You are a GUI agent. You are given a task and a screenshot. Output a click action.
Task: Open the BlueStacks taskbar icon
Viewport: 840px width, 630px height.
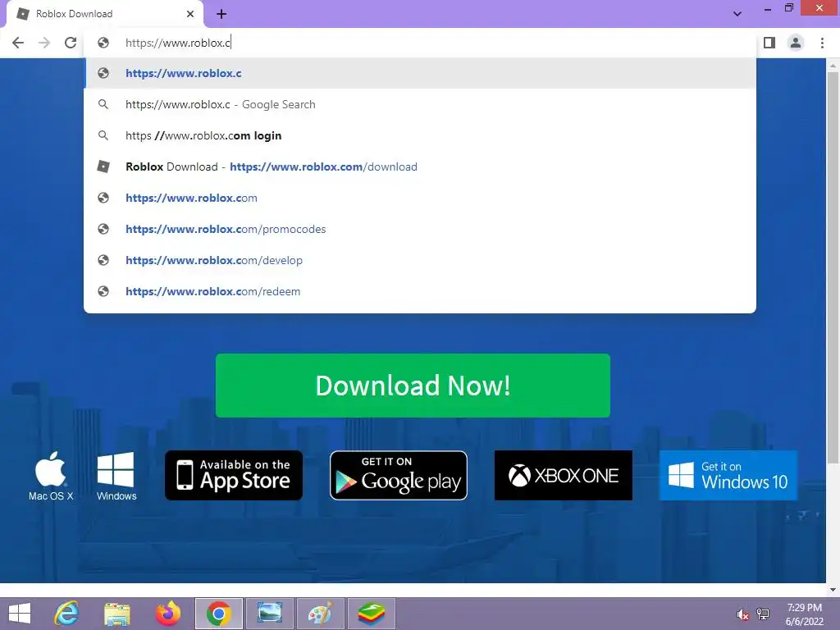pyautogui.click(x=372, y=614)
